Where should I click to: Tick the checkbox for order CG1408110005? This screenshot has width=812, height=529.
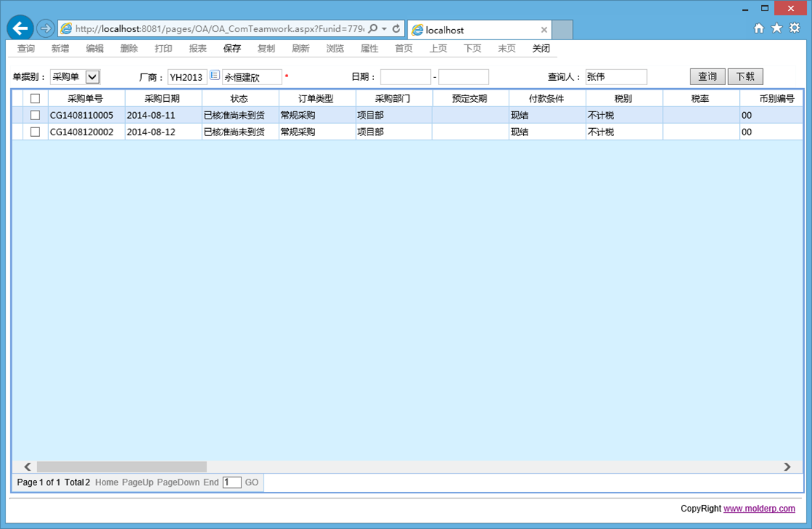pos(35,115)
